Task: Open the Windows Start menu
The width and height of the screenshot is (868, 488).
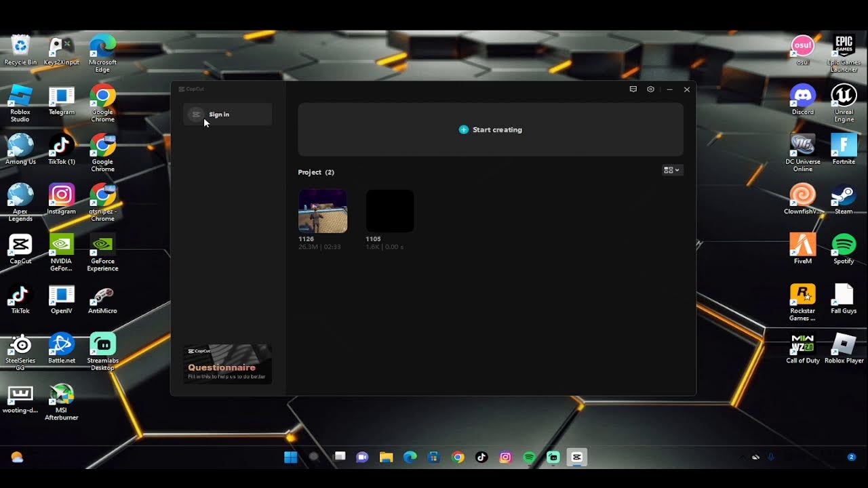Action: click(x=291, y=457)
